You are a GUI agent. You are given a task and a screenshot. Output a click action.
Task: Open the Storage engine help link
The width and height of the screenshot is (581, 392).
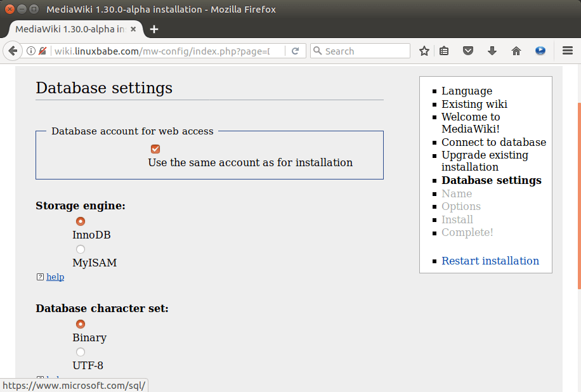(x=55, y=277)
